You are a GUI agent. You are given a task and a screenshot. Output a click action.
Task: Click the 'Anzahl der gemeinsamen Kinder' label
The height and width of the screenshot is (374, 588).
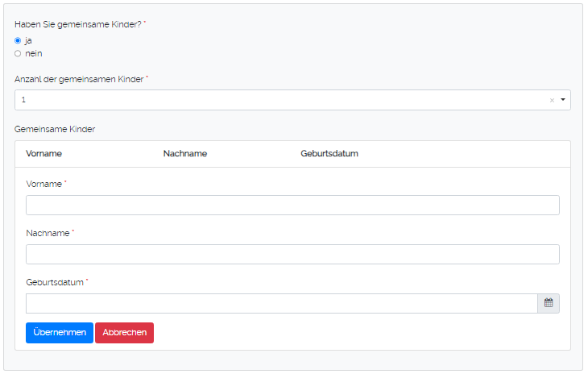click(x=79, y=79)
